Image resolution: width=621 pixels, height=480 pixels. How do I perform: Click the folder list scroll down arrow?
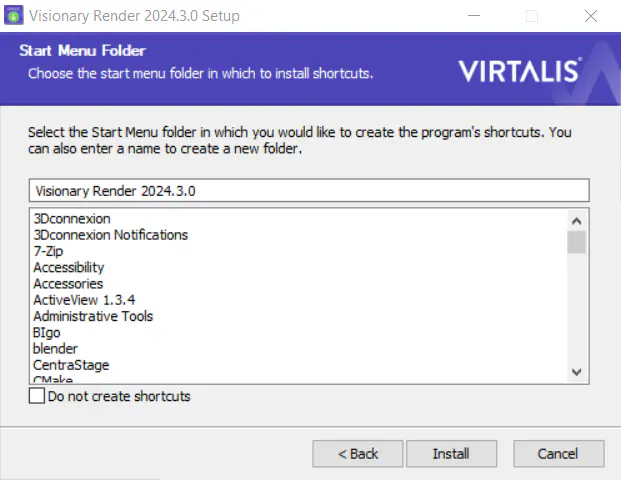577,372
